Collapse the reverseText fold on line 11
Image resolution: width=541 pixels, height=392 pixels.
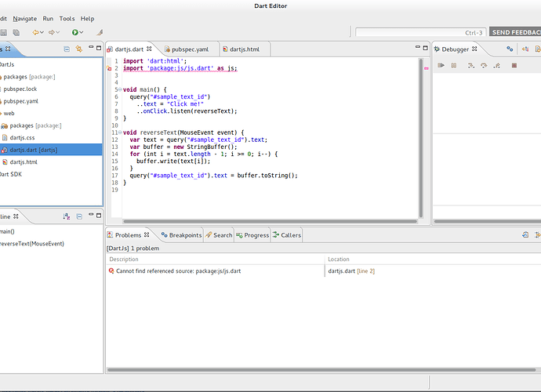pos(120,132)
